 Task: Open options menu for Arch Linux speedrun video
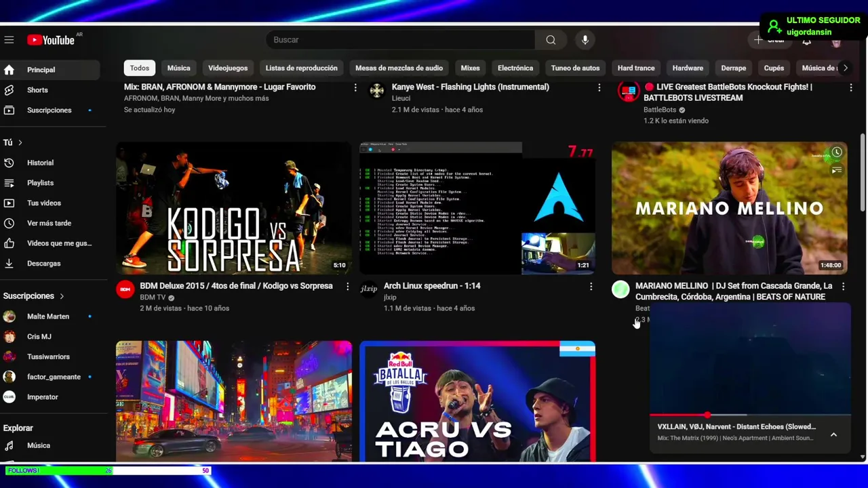point(591,287)
